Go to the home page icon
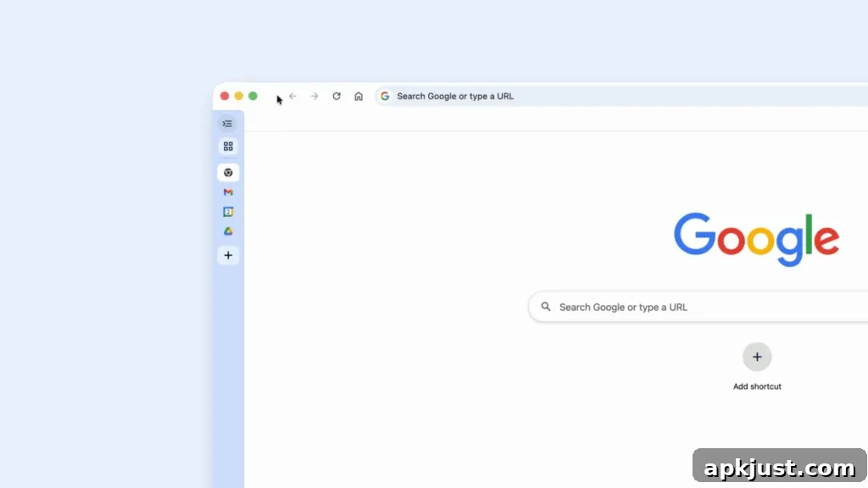Viewport: 868px width, 488px height. coord(359,97)
